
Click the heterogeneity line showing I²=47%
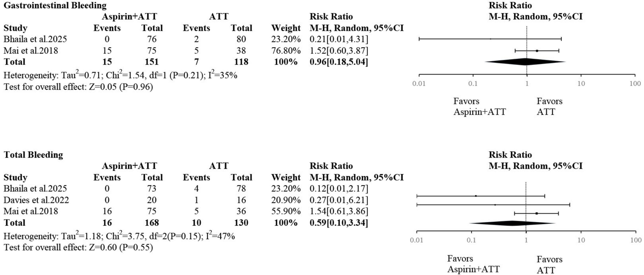point(119,236)
